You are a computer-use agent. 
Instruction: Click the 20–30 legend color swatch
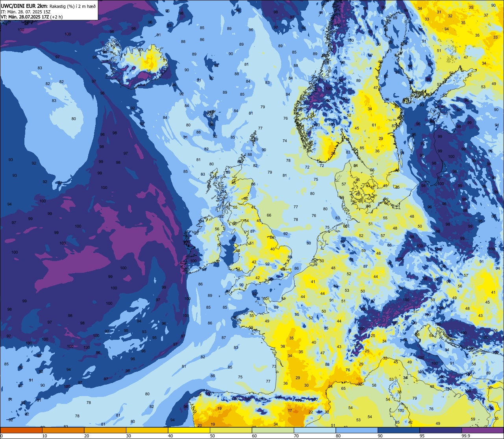(105, 430)
